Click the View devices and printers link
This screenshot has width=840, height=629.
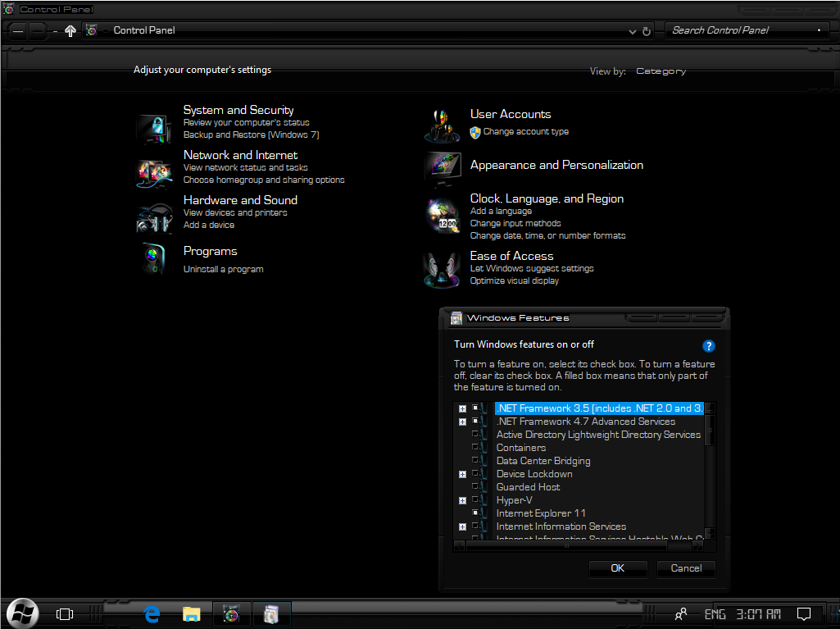point(235,213)
